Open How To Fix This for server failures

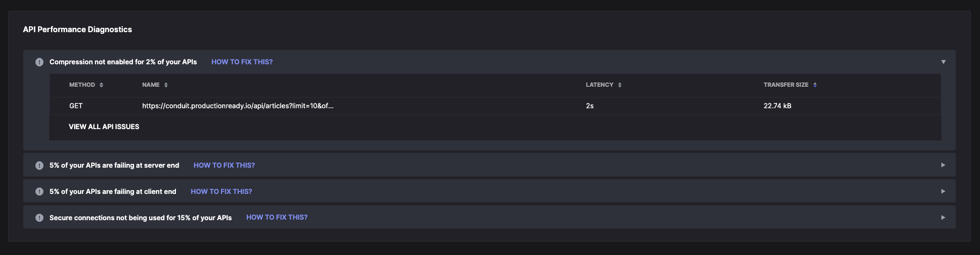pyautogui.click(x=224, y=166)
